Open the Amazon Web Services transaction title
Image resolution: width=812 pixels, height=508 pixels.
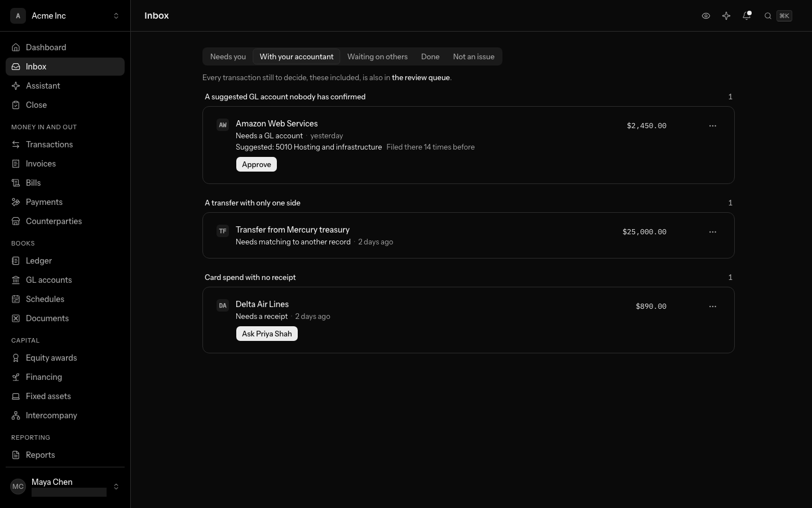tap(277, 124)
